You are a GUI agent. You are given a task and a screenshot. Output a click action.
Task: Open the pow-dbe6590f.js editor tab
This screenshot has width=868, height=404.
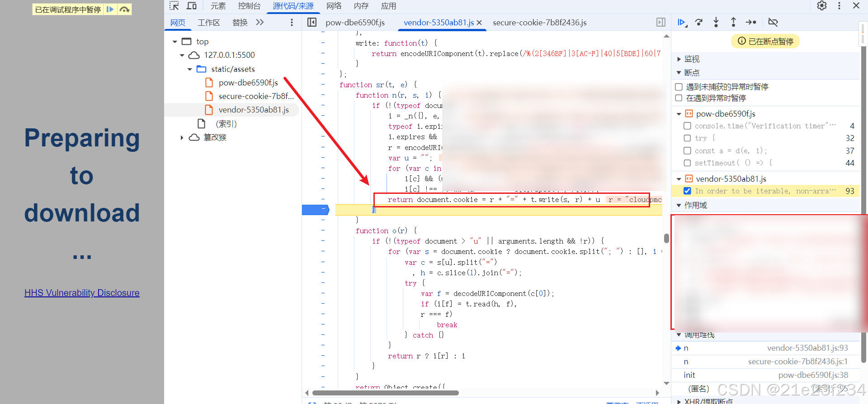pyautogui.click(x=355, y=23)
